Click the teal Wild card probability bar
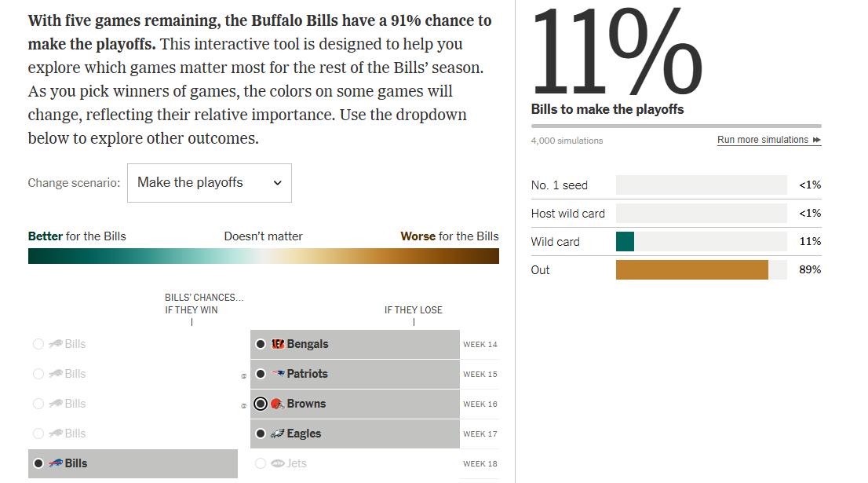868x483 pixels. coord(625,242)
